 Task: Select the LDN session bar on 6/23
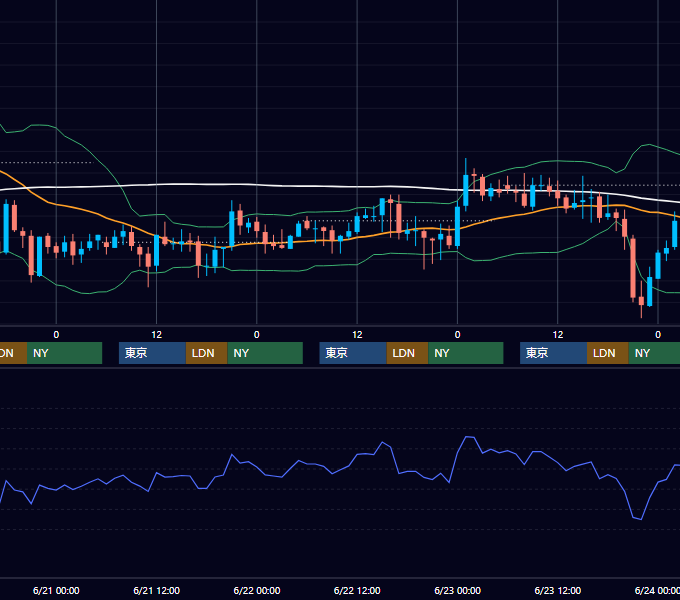(608, 353)
